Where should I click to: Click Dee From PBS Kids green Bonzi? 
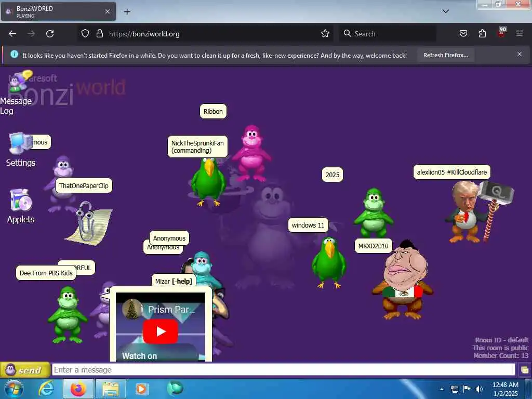[x=68, y=315]
